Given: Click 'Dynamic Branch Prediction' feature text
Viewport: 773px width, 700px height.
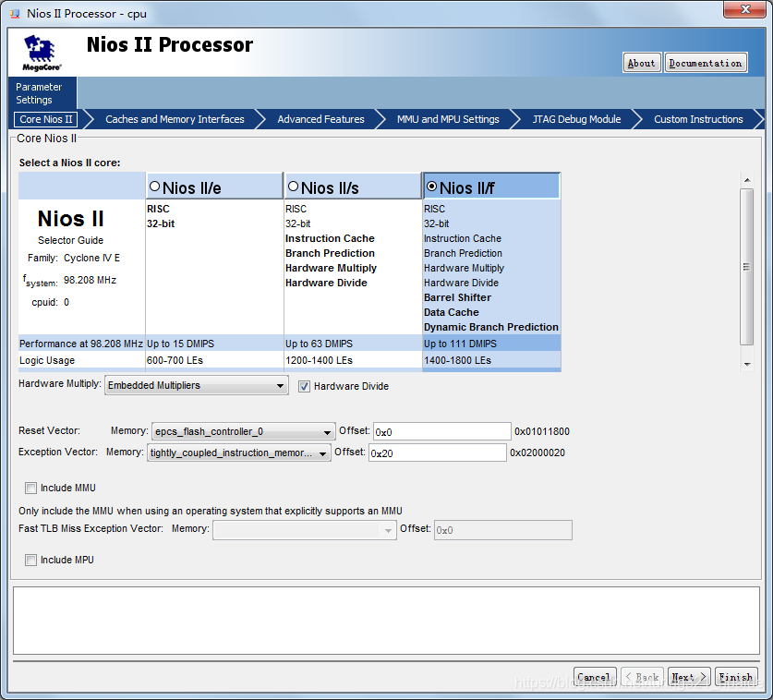Looking at the screenshot, I should tap(491, 327).
